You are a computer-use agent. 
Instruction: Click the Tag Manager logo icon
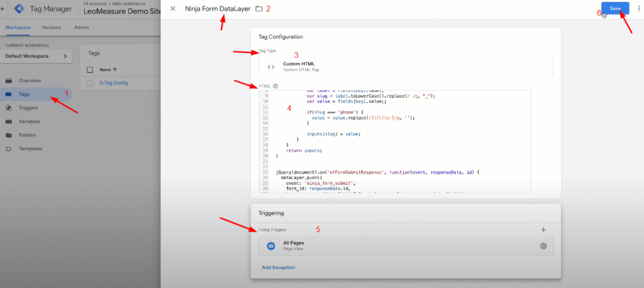[x=19, y=8]
